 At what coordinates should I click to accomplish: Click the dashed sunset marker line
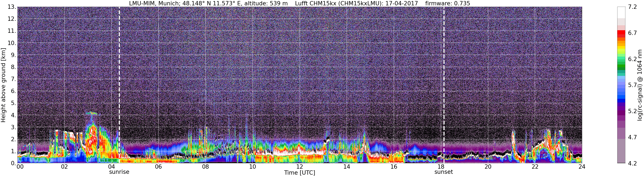click(444, 85)
